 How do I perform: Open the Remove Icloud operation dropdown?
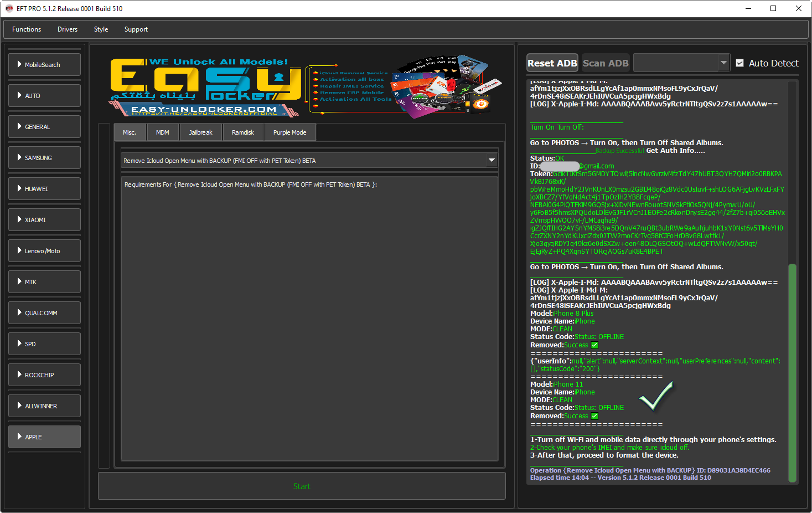pos(309,161)
